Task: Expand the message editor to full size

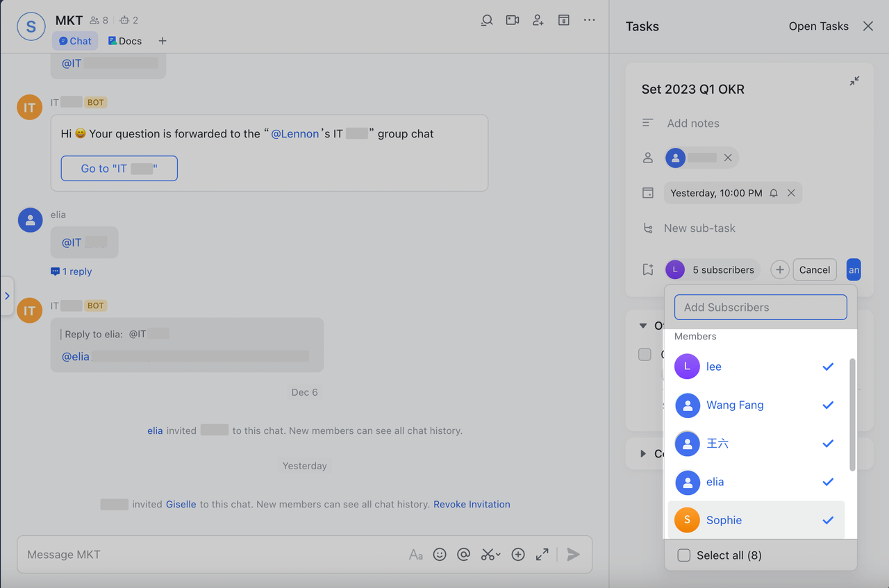Action: click(542, 554)
